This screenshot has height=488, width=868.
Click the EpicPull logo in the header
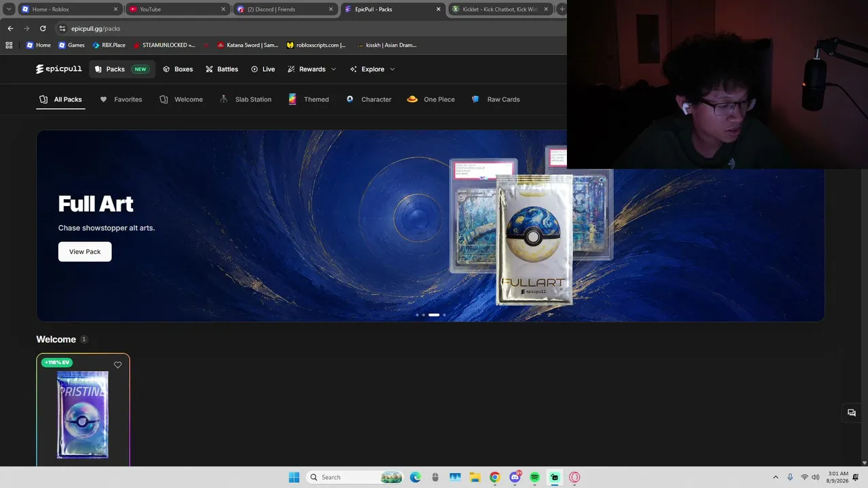tap(59, 69)
